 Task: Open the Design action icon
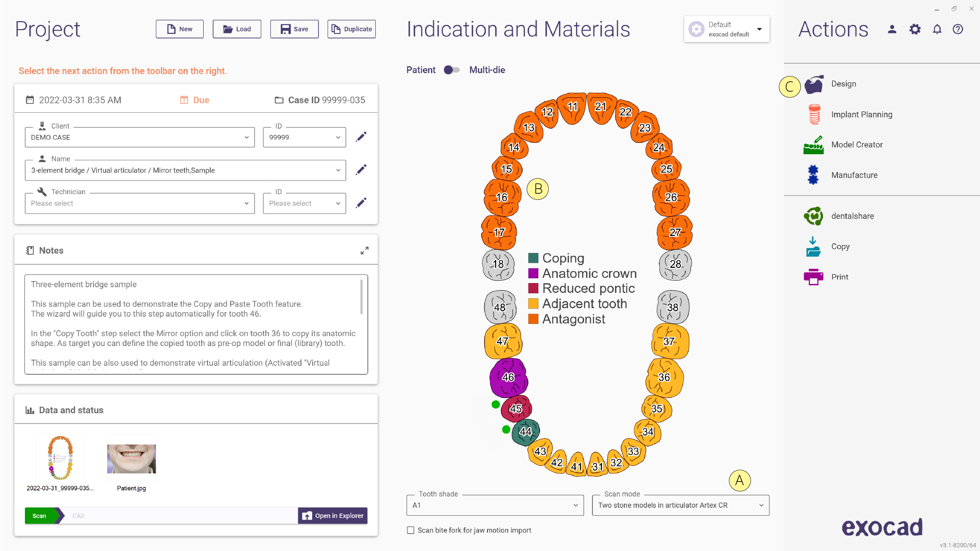click(x=814, y=84)
